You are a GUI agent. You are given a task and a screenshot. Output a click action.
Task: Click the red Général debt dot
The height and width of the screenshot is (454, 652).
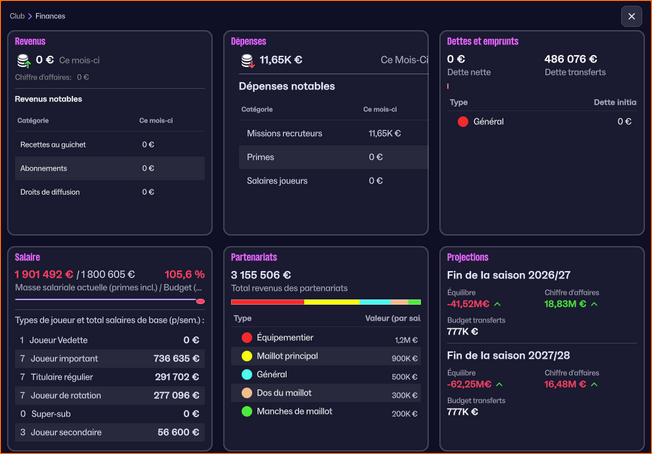tap(462, 121)
